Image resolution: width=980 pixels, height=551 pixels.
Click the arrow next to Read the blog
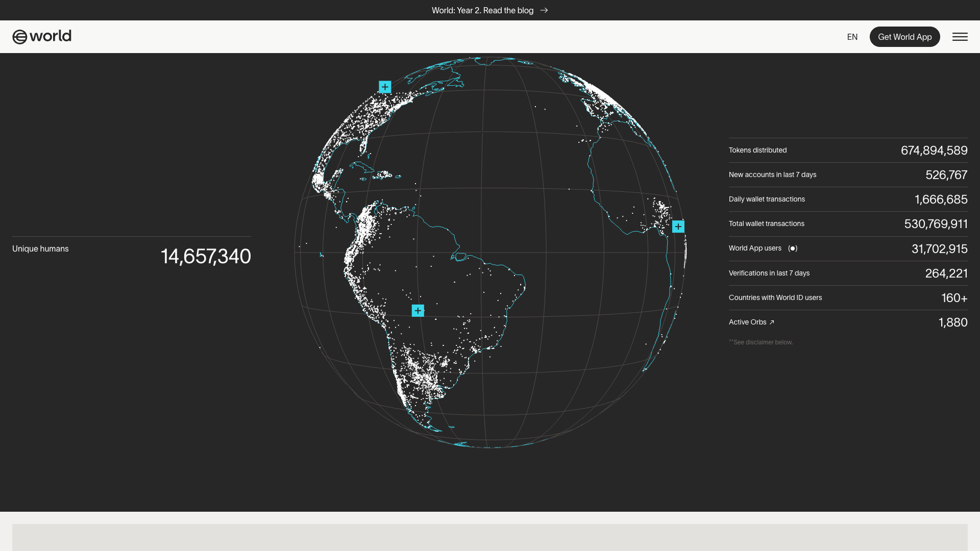544,10
